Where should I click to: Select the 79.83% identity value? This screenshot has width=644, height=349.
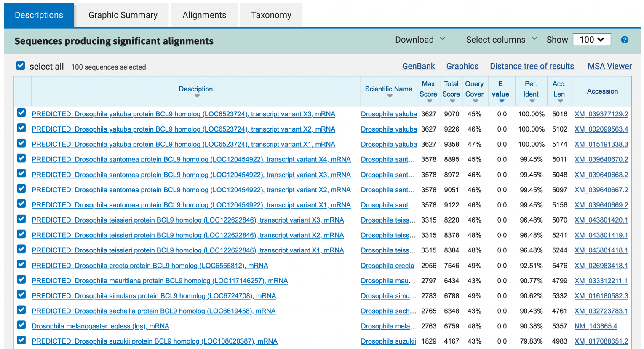coord(531,341)
